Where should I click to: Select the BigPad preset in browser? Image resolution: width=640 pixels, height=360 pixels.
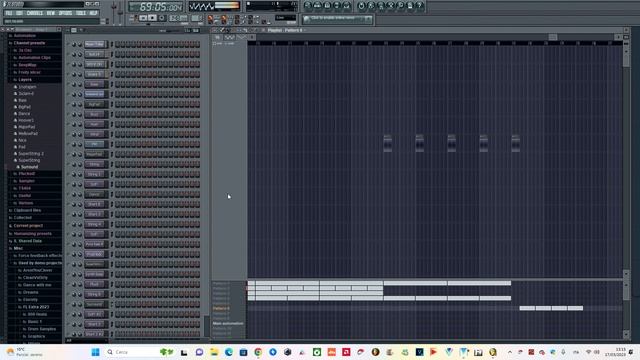[24, 107]
